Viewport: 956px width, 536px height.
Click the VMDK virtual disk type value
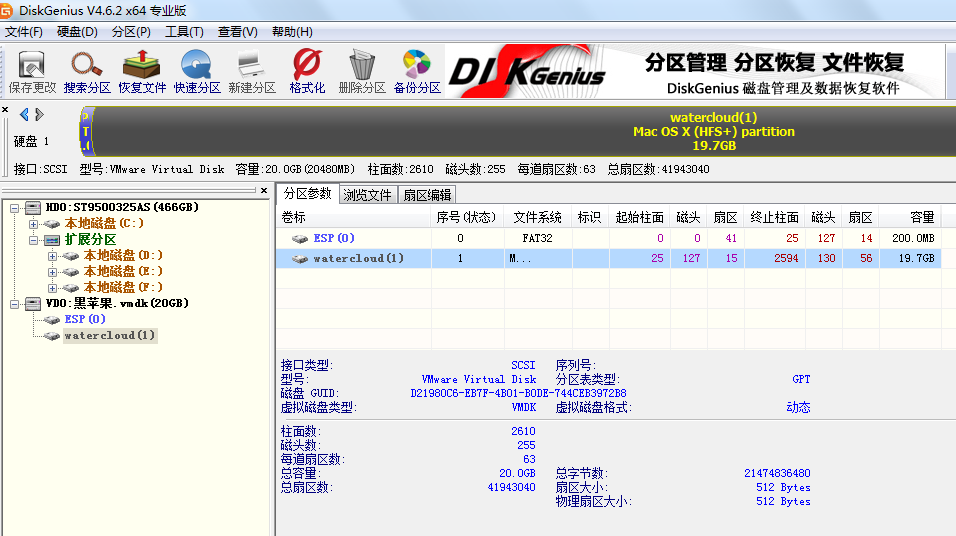click(524, 407)
